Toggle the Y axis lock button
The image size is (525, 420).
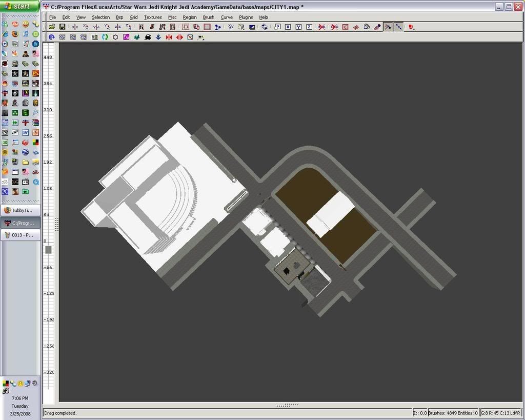(x=298, y=27)
